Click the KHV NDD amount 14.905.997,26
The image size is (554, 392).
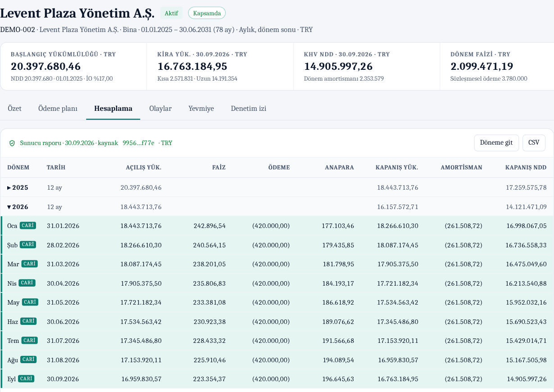pyautogui.click(x=338, y=67)
